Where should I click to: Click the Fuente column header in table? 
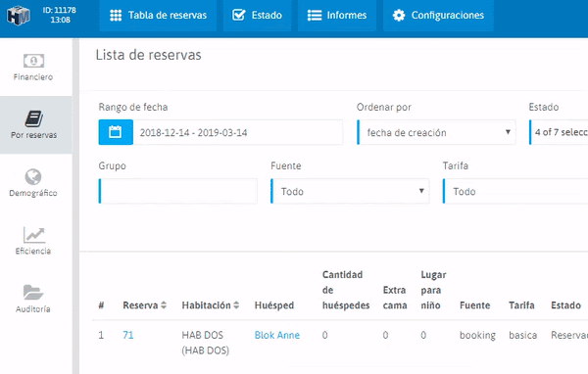pyautogui.click(x=474, y=305)
